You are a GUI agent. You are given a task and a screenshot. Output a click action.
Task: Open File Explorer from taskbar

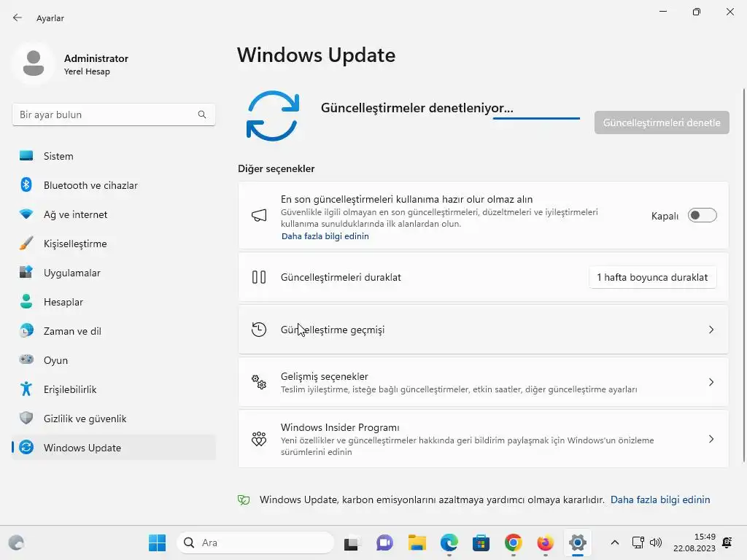coord(417,542)
